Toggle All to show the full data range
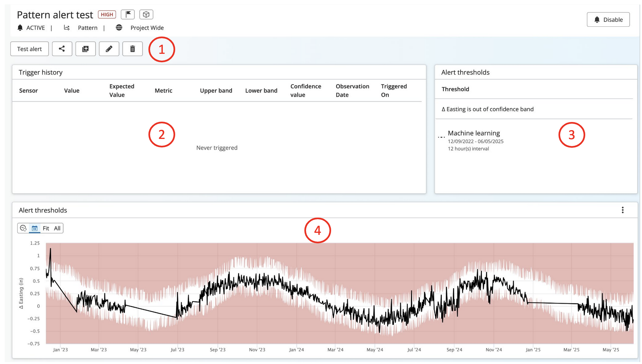 [x=57, y=228]
